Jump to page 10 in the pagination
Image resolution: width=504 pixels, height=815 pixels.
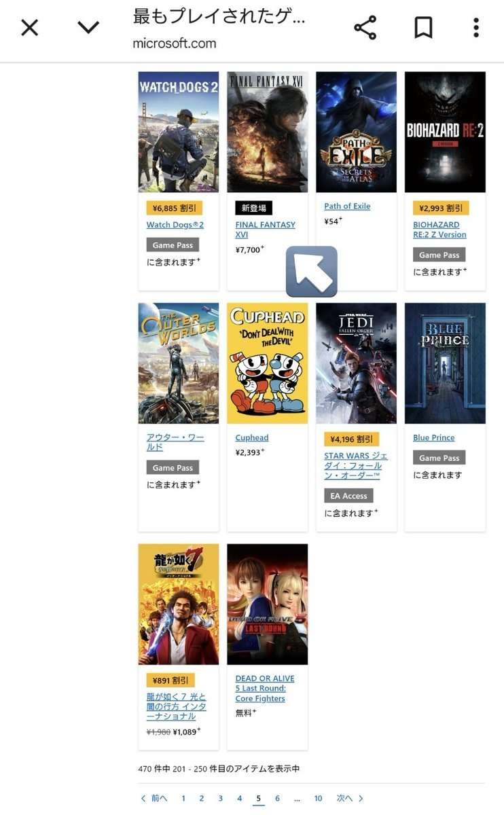tap(318, 798)
